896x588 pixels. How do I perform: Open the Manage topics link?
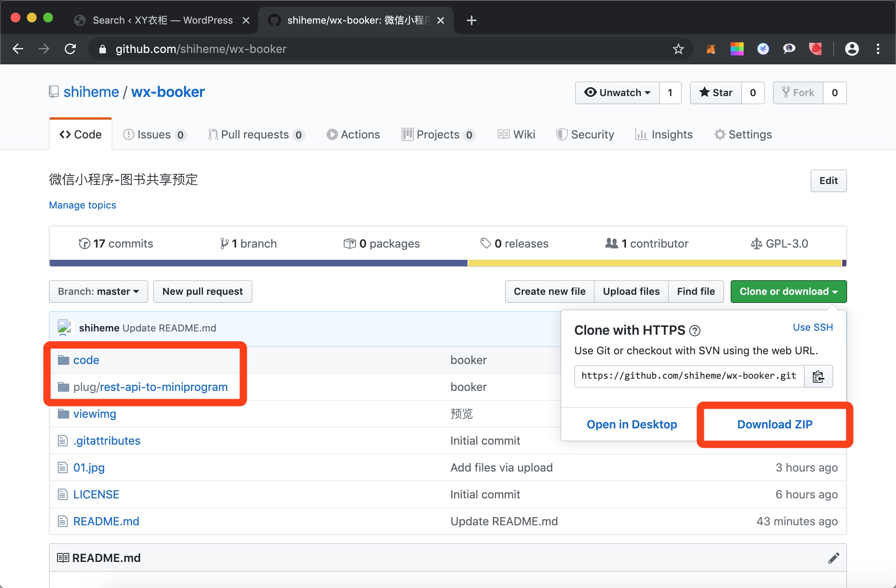click(x=83, y=205)
